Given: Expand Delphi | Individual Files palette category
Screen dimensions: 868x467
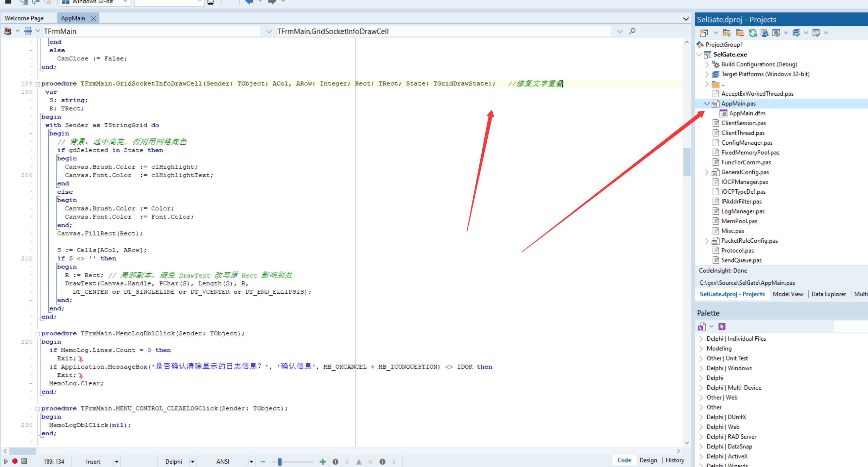Looking at the screenshot, I should click(x=701, y=339).
